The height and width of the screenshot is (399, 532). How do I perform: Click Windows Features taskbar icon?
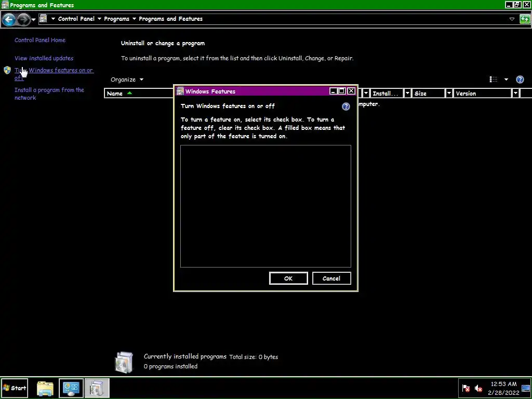point(97,388)
